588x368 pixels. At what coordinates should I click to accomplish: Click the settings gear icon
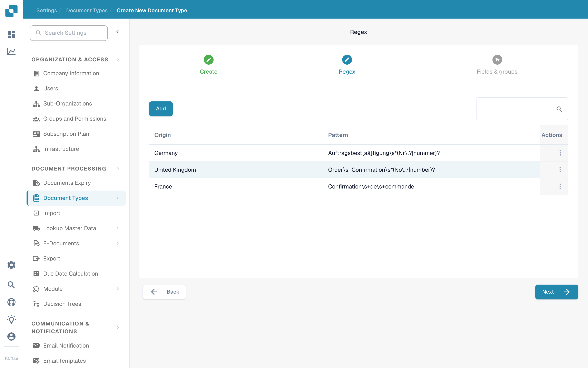[x=11, y=265]
